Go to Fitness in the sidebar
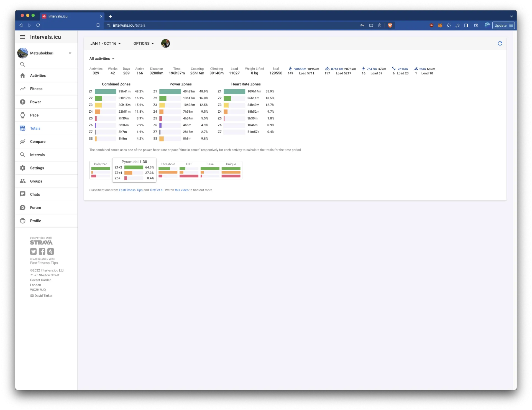 pos(36,89)
